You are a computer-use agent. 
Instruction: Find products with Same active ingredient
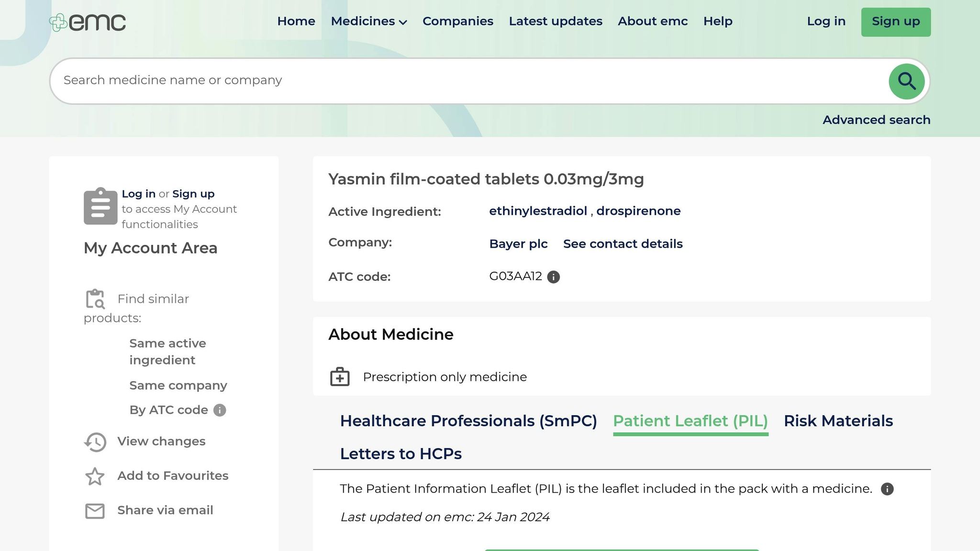pyautogui.click(x=167, y=352)
